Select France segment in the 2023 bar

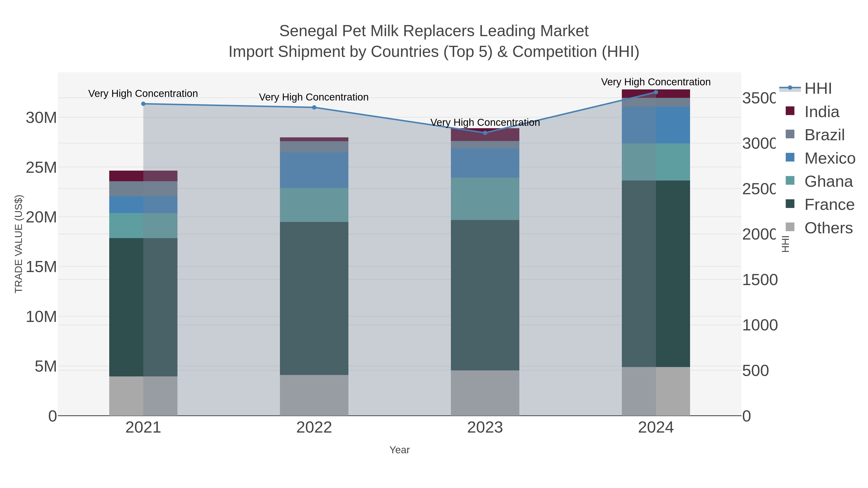[485, 295]
